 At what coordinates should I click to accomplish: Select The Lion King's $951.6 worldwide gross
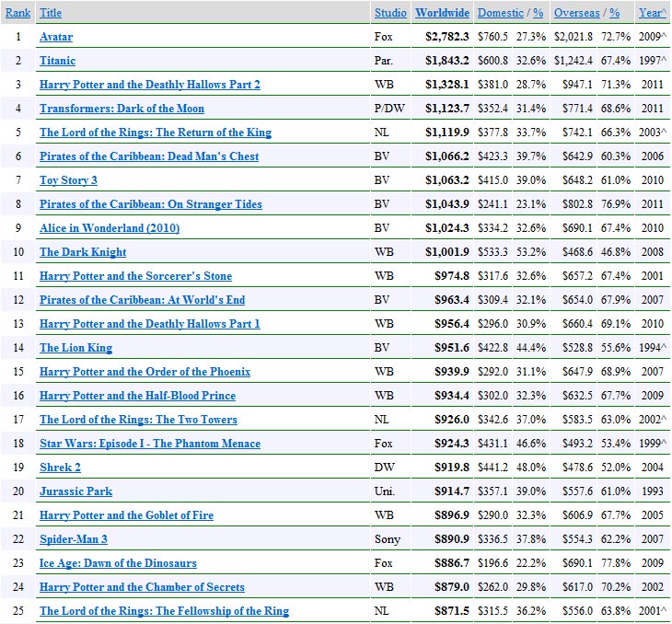tap(452, 348)
